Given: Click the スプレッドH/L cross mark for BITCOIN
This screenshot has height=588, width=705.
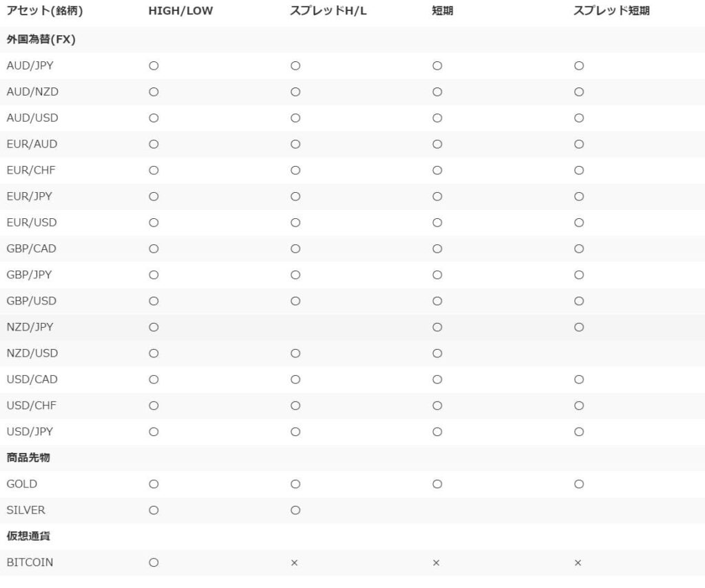Looking at the screenshot, I should pyautogui.click(x=295, y=563).
